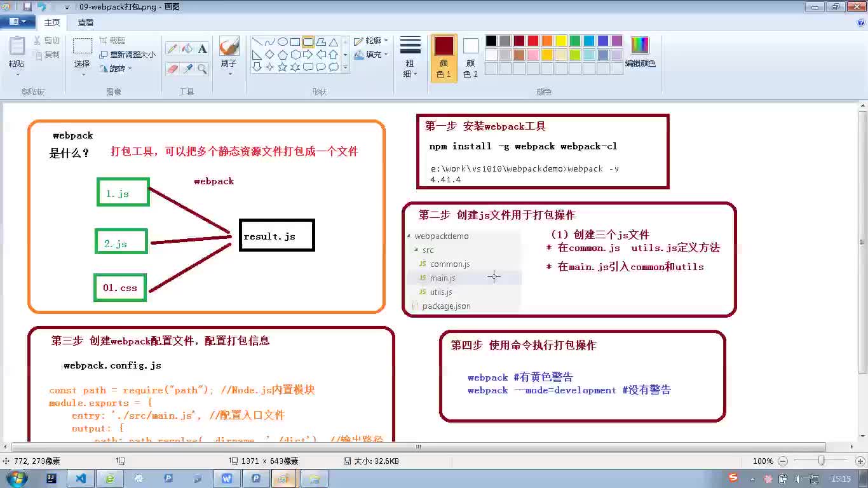
Task: Activate Color 1 (颜色 1) selector
Action: tap(444, 57)
